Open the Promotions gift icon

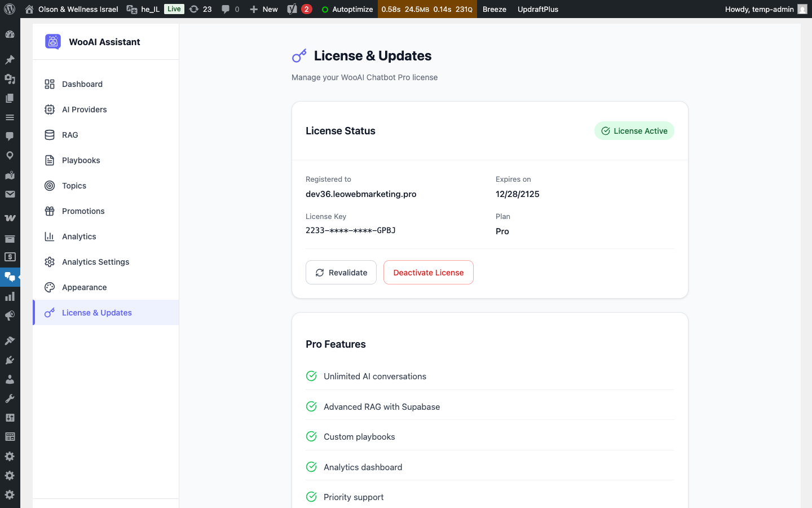point(50,211)
